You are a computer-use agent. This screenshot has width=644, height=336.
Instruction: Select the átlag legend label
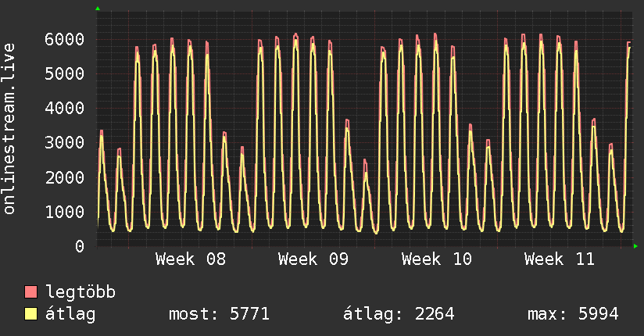point(70,314)
